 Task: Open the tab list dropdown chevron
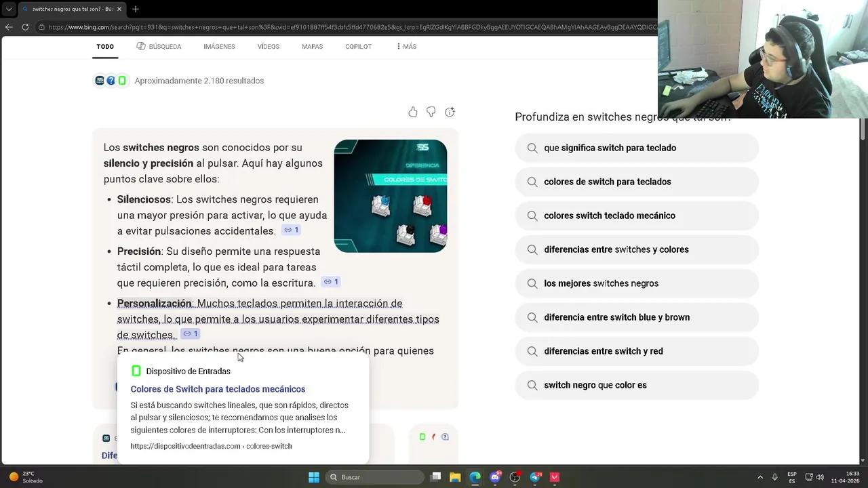(8, 9)
